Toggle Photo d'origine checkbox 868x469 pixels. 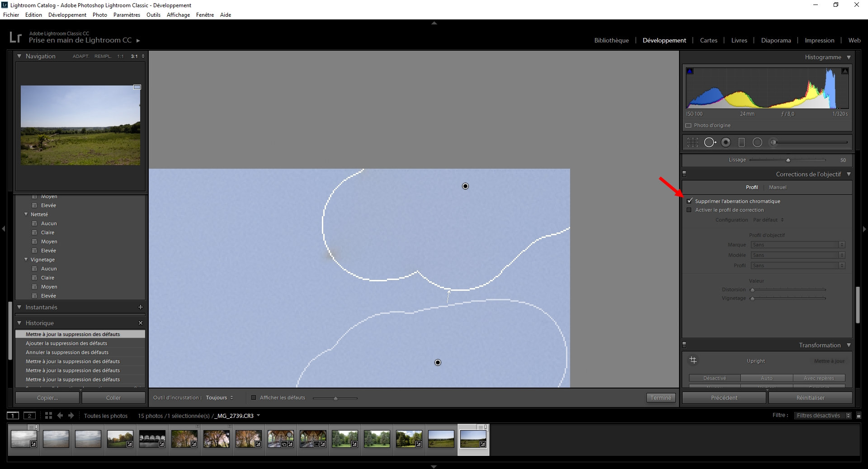click(689, 125)
